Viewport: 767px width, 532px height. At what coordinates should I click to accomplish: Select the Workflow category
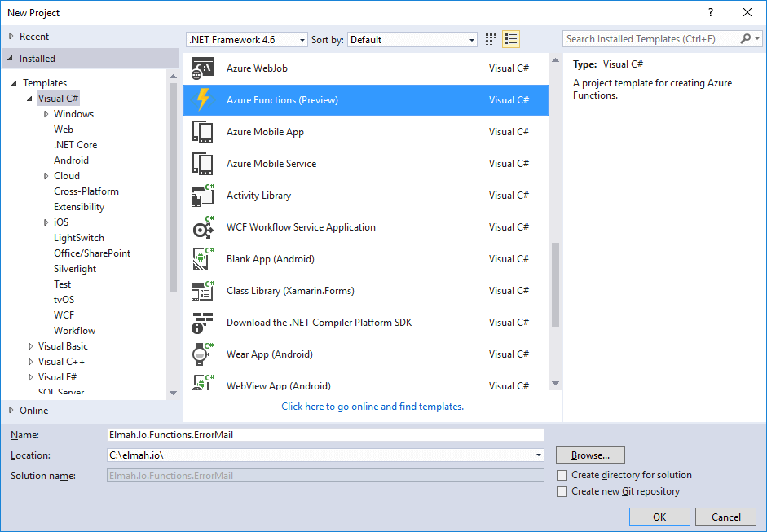[x=74, y=331]
